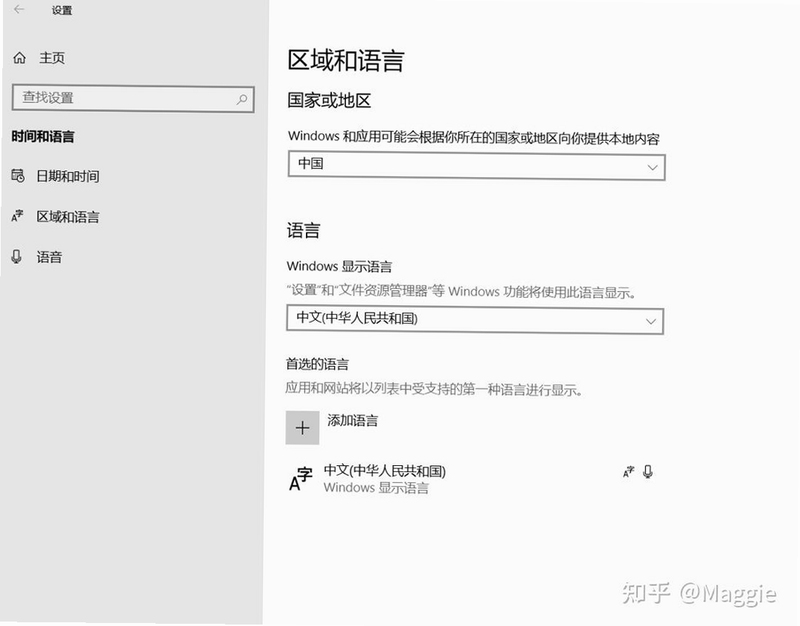Viewport: 800px width, 626px height.
Task: Click the 添加语言 label
Action: coord(353,420)
